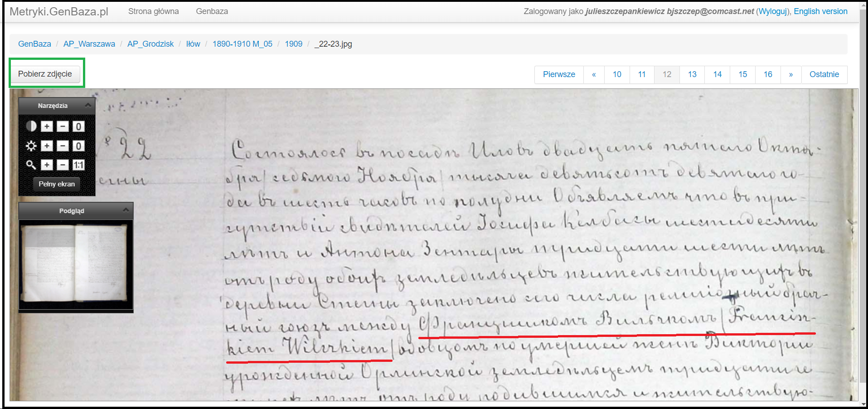This screenshot has width=868, height=409.
Task: Jump to Ostatnie last page
Action: 824,74
